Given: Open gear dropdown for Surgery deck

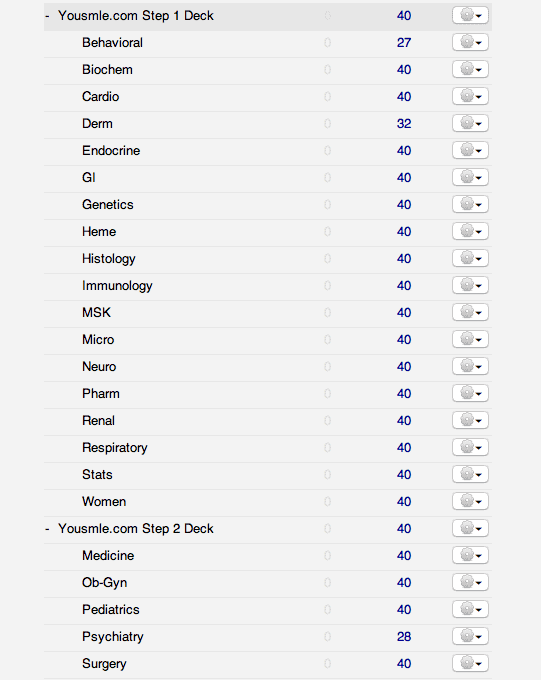Looking at the screenshot, I should [470, 664].
